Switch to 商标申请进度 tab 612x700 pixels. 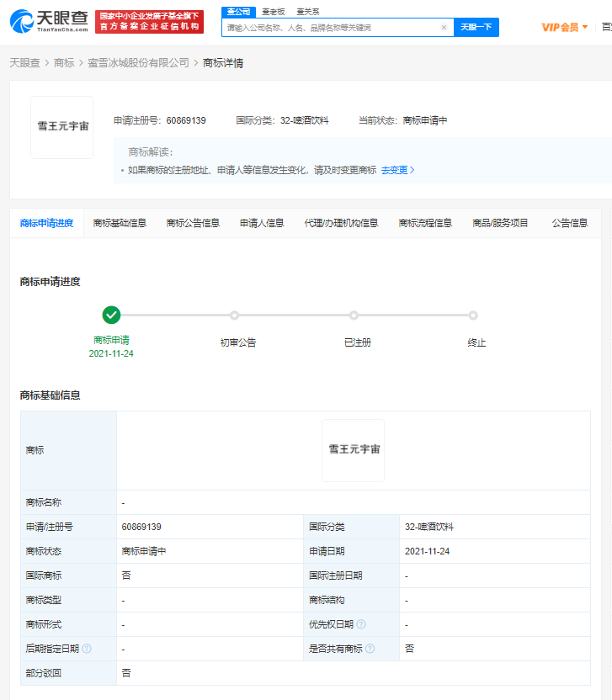pos(46,223)
